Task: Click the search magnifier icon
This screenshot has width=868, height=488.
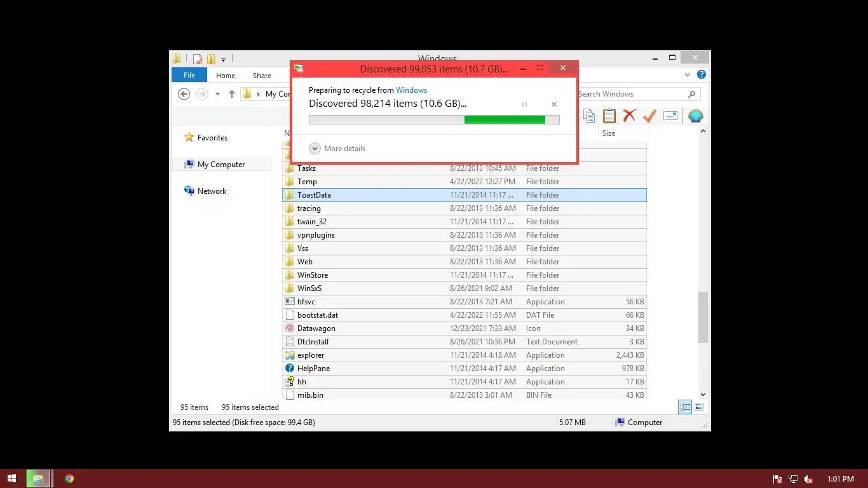Action: 692,94
